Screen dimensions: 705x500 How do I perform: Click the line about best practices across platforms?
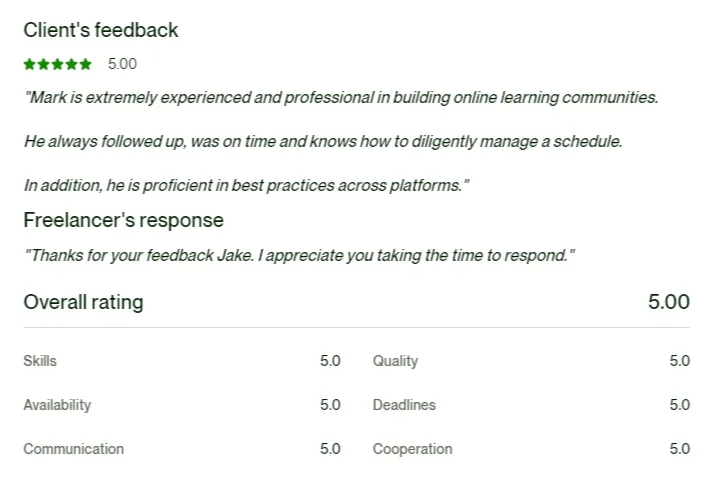point(247,185)
